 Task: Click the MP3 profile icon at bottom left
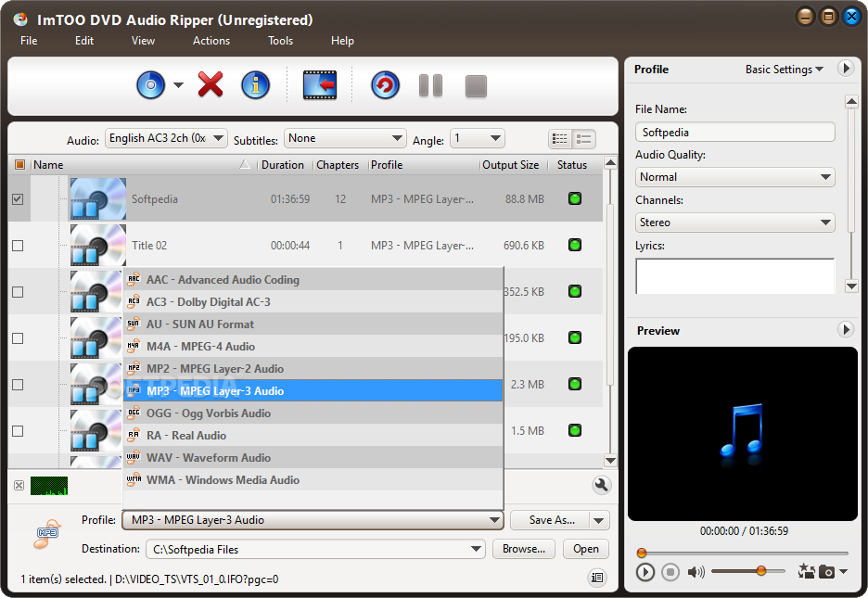[x=47, y=533]
